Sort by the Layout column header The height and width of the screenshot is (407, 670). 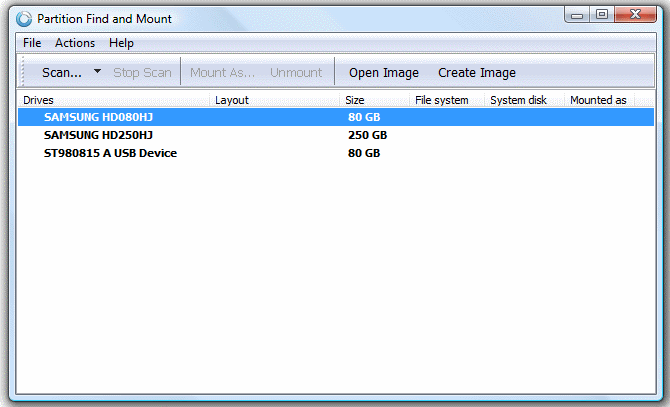pos(275,100)
